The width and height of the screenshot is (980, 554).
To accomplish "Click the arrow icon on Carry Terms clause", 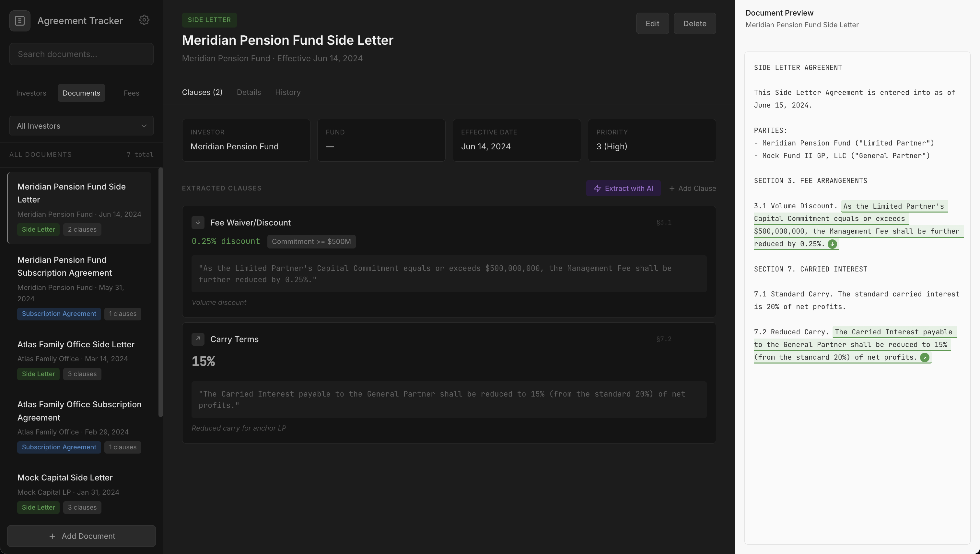I will (198, 339).
